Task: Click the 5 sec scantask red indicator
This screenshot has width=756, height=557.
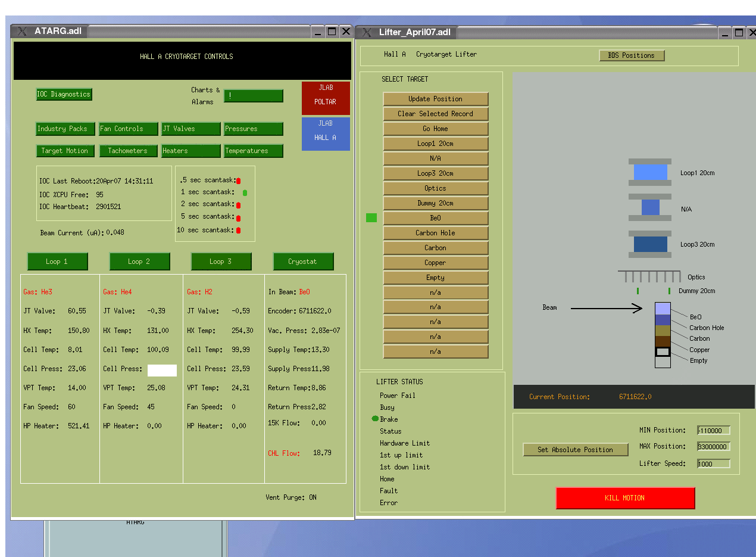Action: coord(239,217)
